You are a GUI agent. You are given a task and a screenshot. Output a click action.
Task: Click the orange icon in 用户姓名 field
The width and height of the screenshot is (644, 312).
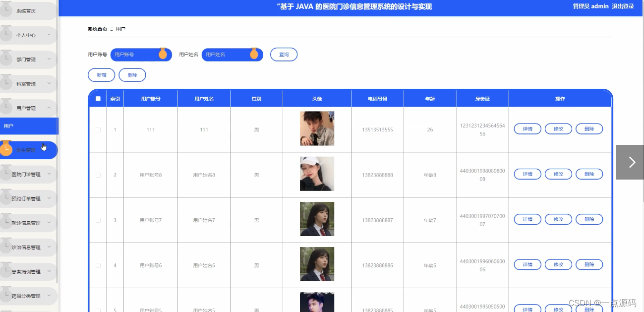pos(254,54)
